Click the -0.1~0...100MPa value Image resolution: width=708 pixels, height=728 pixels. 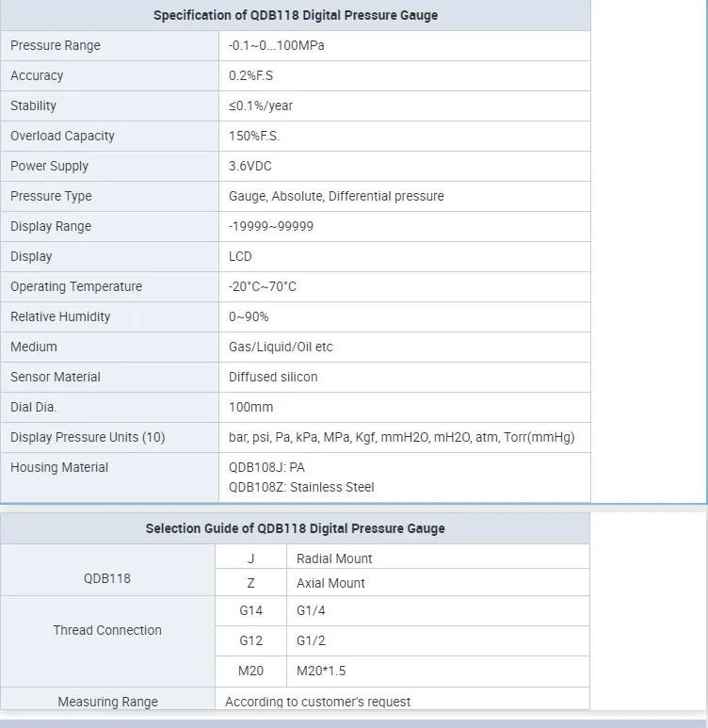(277, 45)
